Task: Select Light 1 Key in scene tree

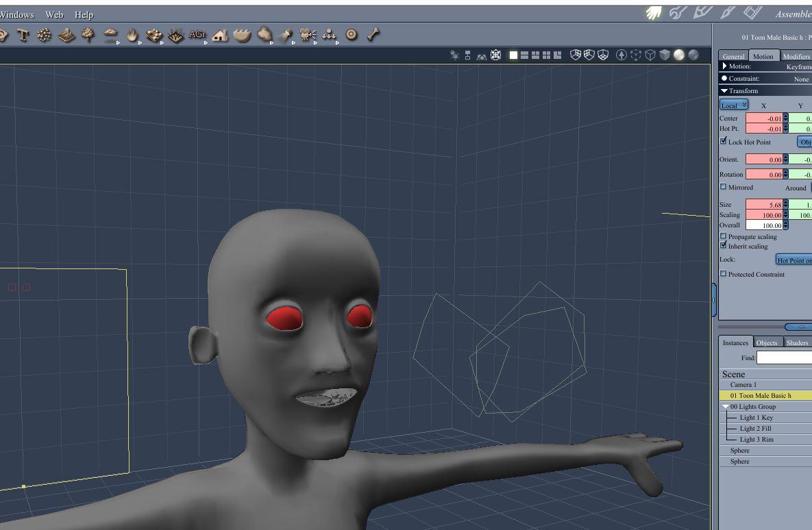Action: [x=765, y=418]
